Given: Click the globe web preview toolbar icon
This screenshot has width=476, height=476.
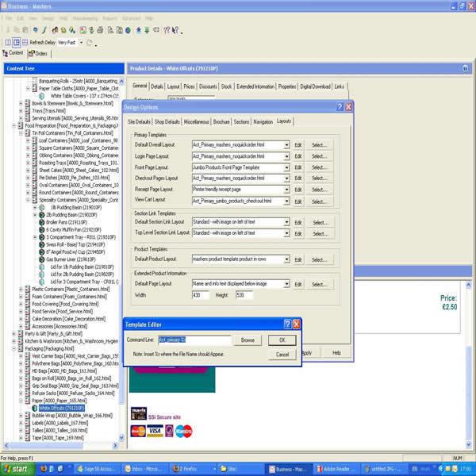Looking at the screenshot, I should 128,30.
